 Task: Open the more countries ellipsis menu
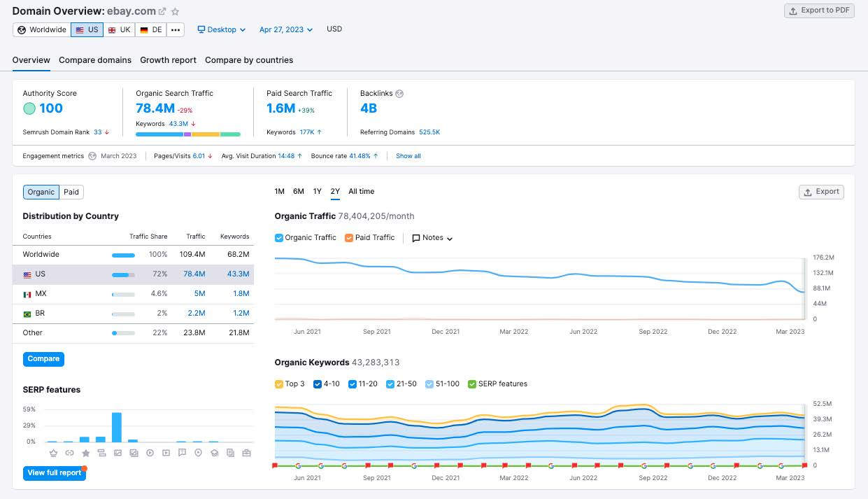click(x=176, y=30)
